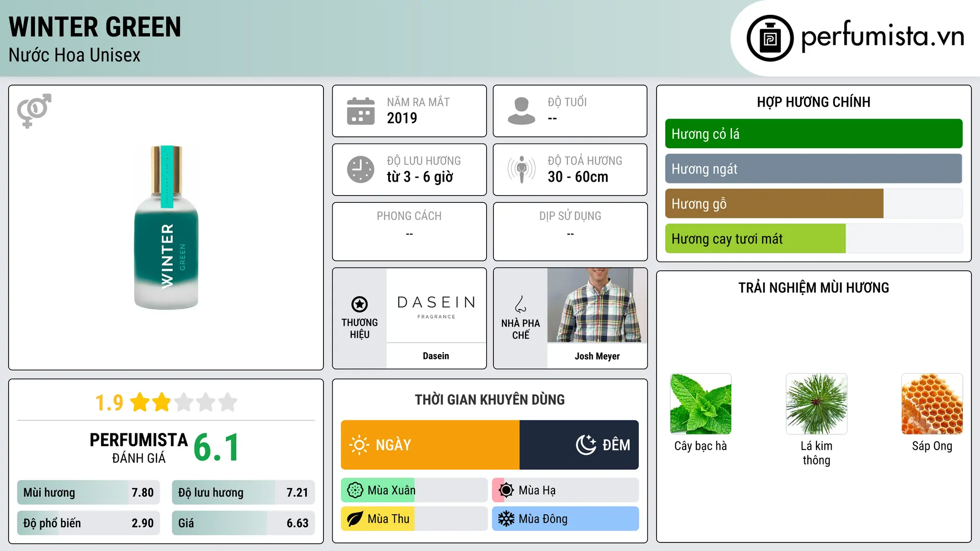Click the release year value 2019
Viewport: 980px width, 551px height.
402,118
